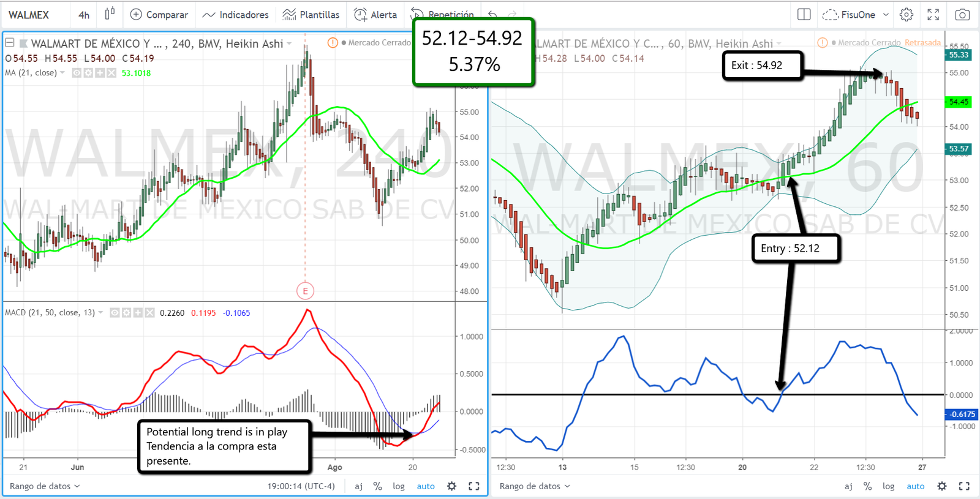The image size is (980, 499).
Task: Enter fullscreen mode from top toolbar
Action: 933,15
